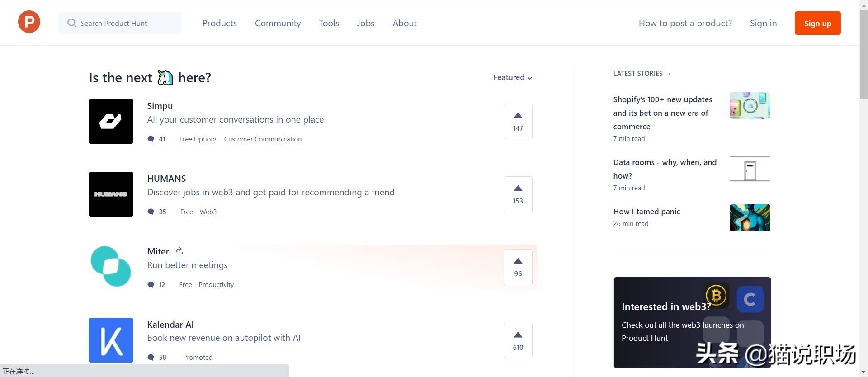868x377 pixels.
Task: Open the HUMANS product logo
Action: click(x=111, y=194)
